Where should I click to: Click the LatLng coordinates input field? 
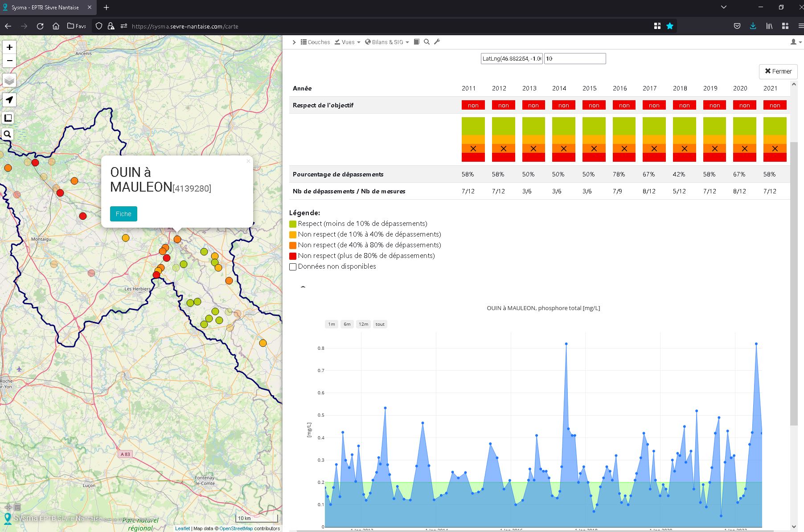click(511, 59)
